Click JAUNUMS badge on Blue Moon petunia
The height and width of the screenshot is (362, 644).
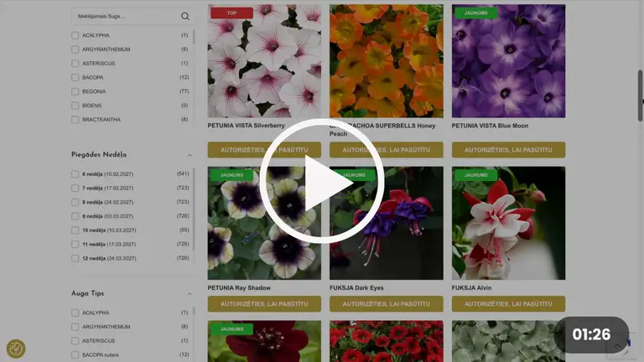tap(476, 13)
